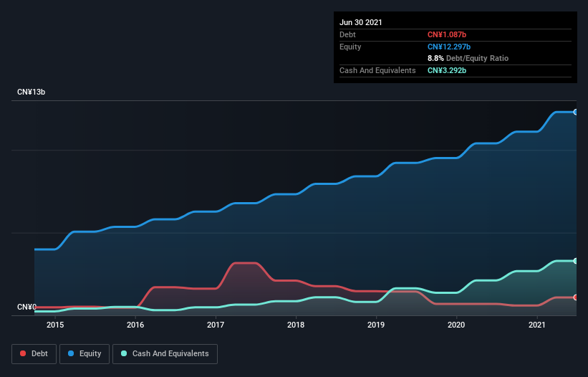Click the 2015 x-axis label
The image size is (588, 377).
55,325
